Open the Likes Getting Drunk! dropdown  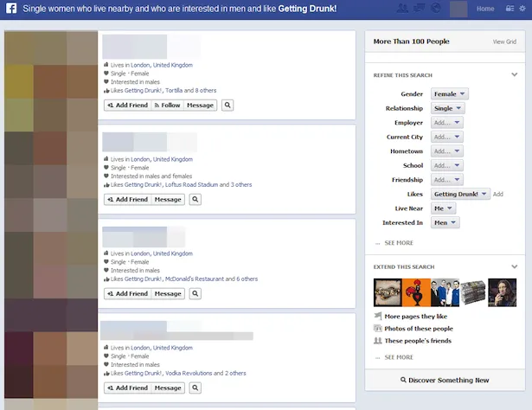coord(460,194)
